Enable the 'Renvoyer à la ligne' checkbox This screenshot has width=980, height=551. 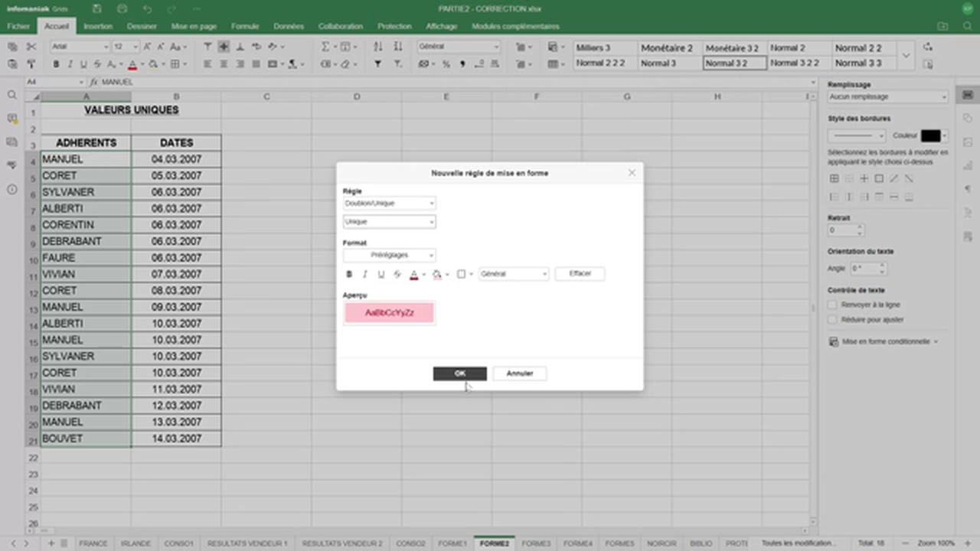point(832,305)
